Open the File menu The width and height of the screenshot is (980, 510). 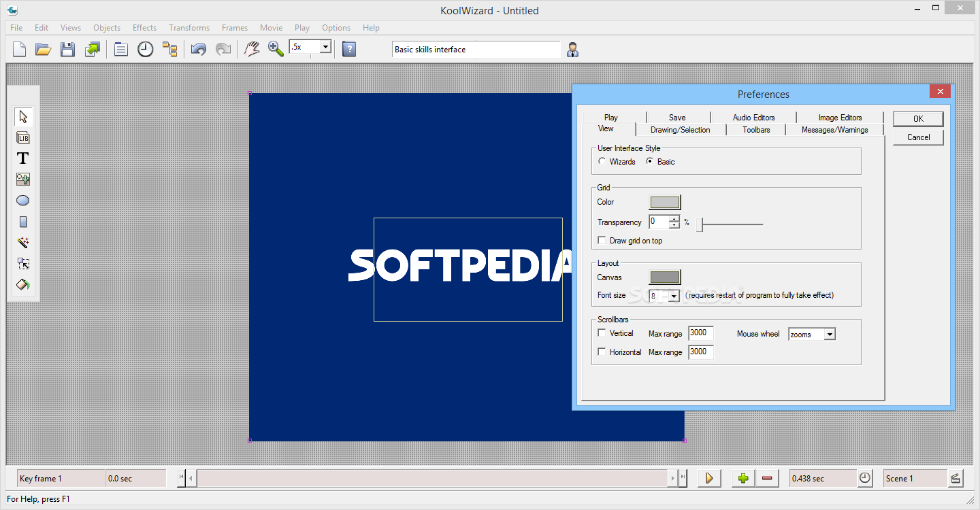coord(16,28)
